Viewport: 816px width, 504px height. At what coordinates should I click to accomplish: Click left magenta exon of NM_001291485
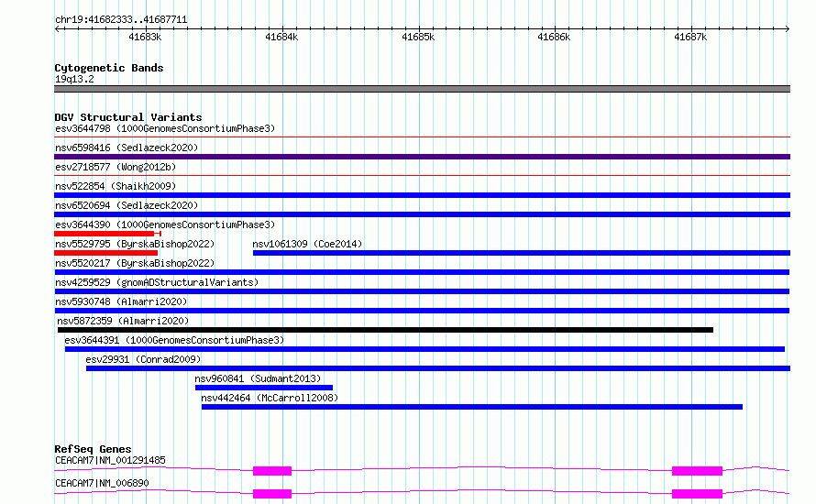(272, 471)
